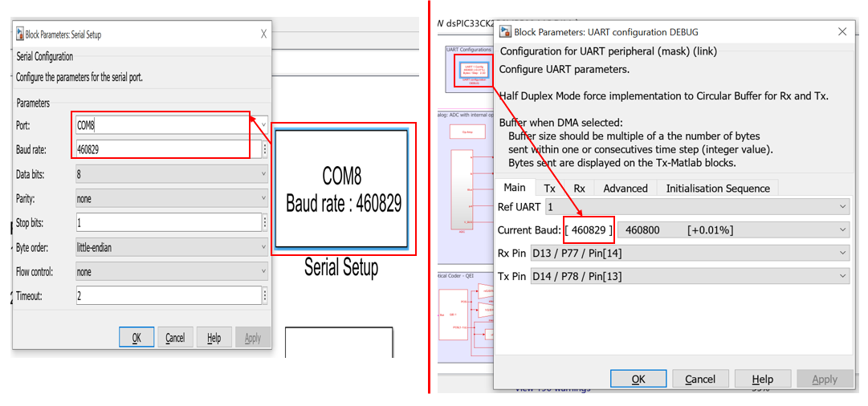This screenshot has height=406, width=868.
Task: Open the Current Baud 460800 dropdown
Action: coord(733,229)
